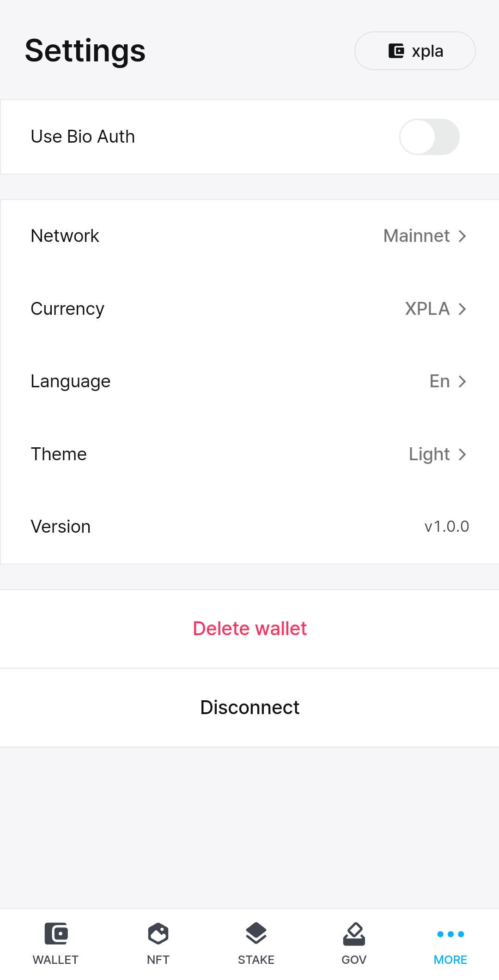The width and height of the screenshot is (499, 980).
Task: Open Currency selector chevron beside XPLA
Action: (x=462, y=309)
